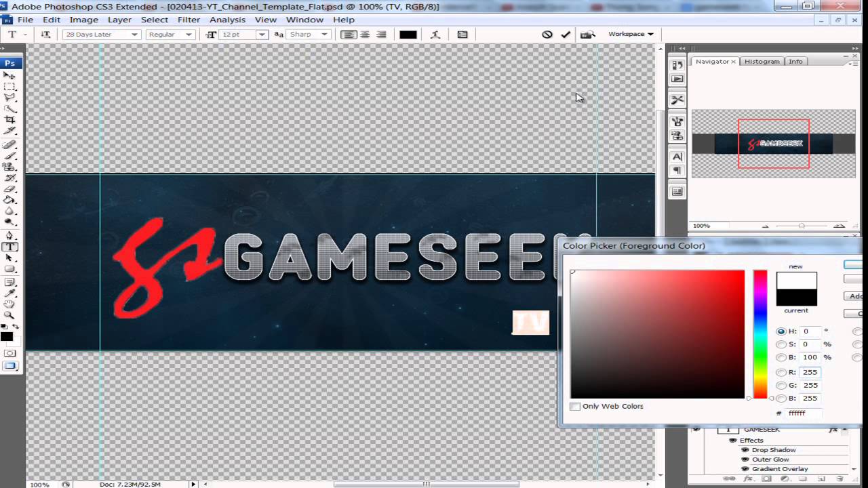Open the Workspace dropdown
Viewport: 868px width, 488px height.
(631, 34)
